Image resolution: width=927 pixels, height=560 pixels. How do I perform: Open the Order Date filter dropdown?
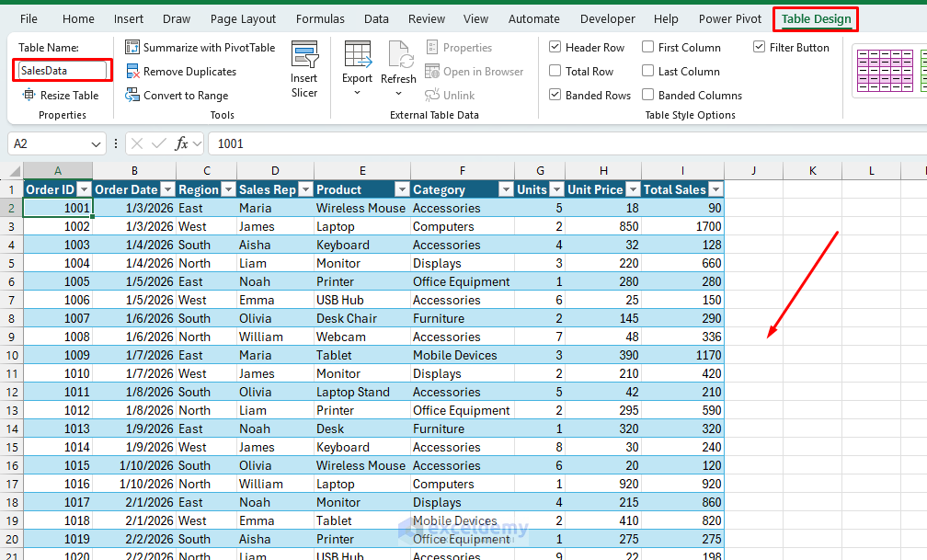[x=168, y=189]
